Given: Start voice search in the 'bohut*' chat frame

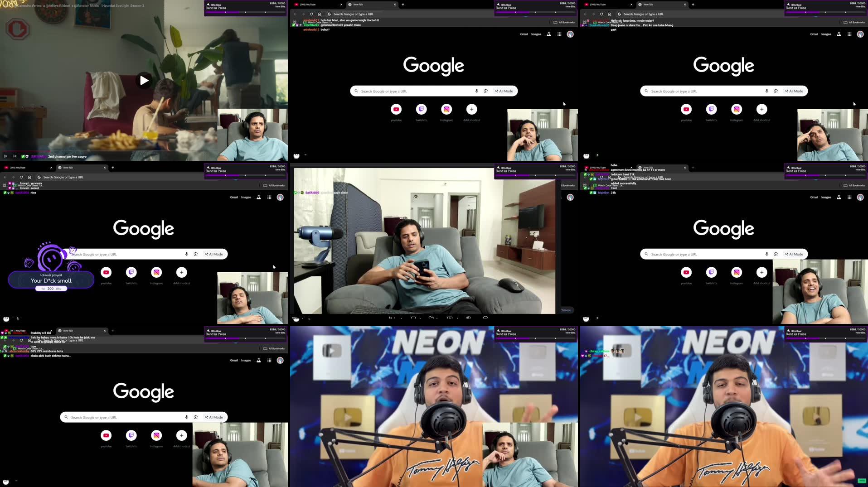Looking at the screenshot, I should [x=476, y=91].
